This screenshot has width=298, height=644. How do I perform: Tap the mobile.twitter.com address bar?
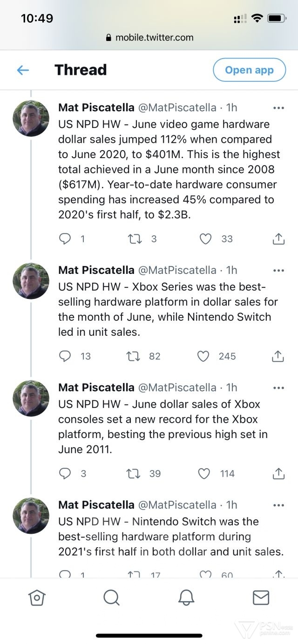(x=149, y=38)
